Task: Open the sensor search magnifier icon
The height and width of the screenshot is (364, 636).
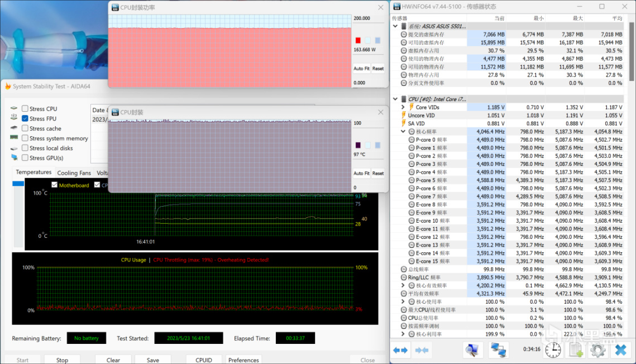Action: tap(472, 350)
